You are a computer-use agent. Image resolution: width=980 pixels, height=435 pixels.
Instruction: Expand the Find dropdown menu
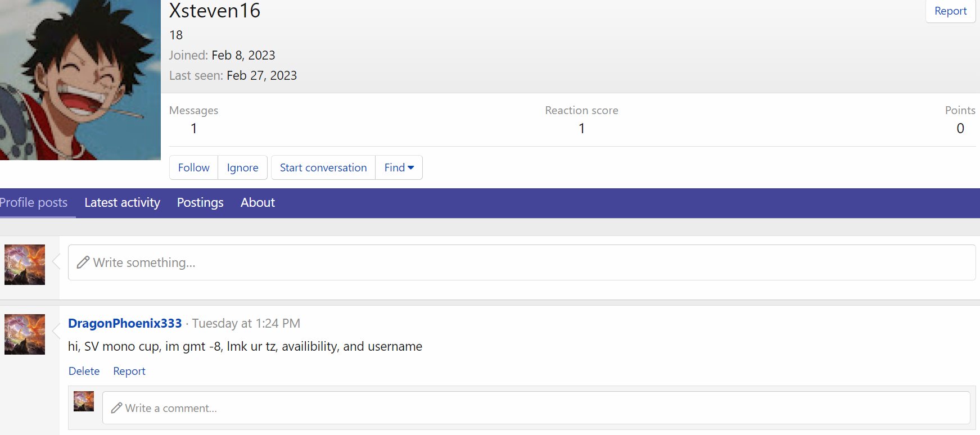(x=399, y=167)
